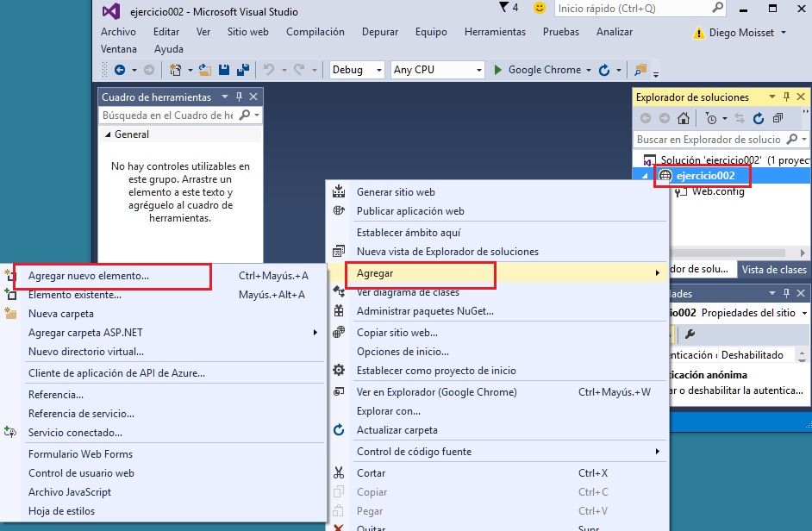Click the collapse all icon in Solution Explorer
The image size is (812, 531).
click(778, 119)
